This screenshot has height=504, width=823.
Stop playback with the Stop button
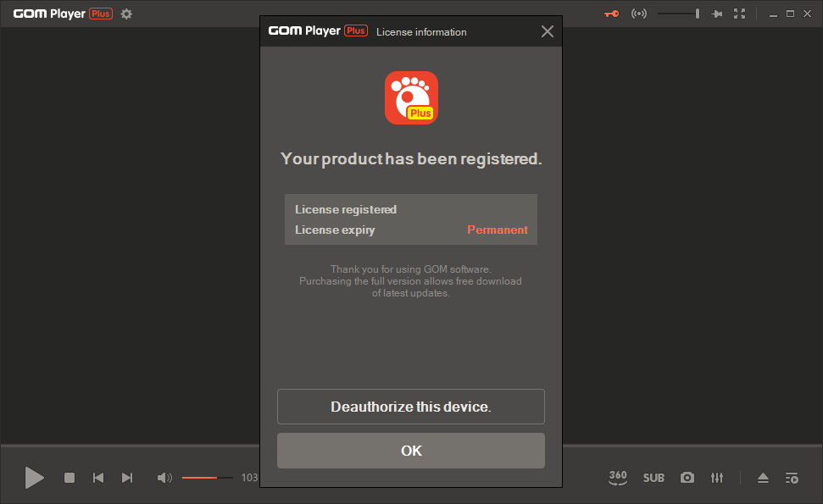point(70,478)
